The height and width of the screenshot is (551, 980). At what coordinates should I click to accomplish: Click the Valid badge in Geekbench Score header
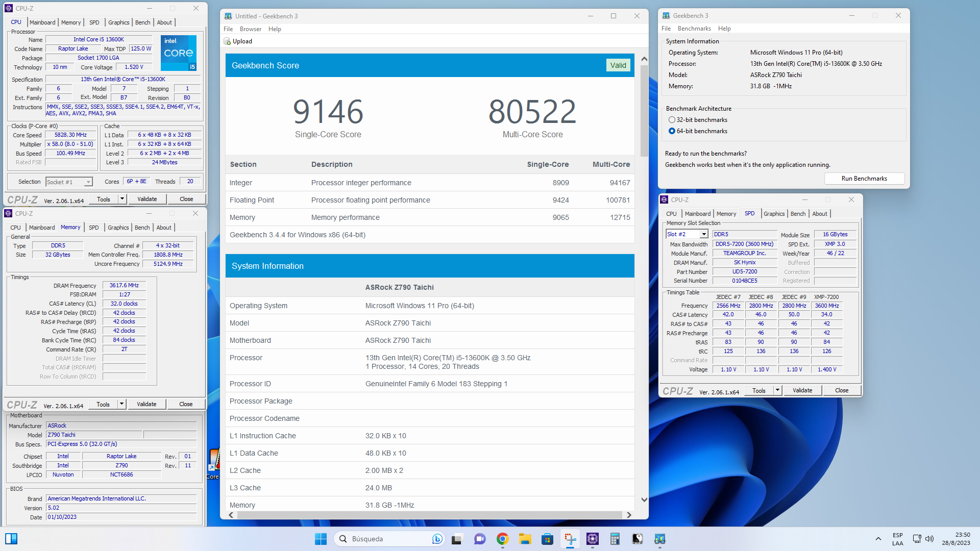pyautogui.click(x=618, y=65)
